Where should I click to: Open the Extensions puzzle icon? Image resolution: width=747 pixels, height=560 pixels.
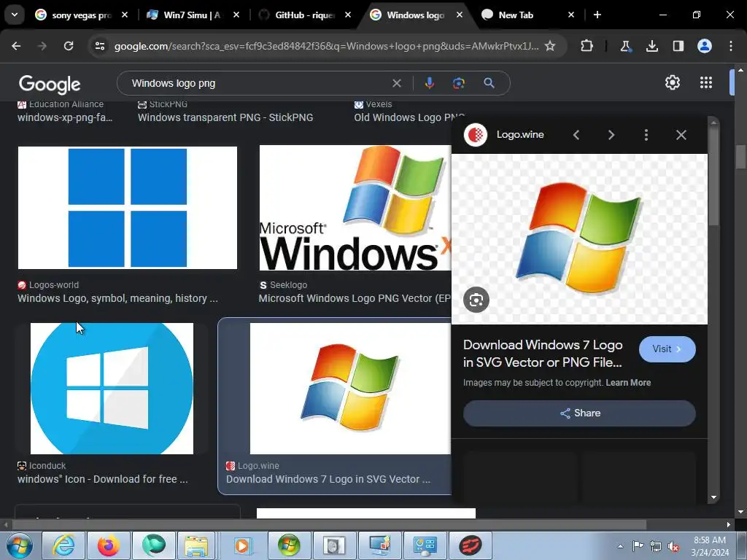[x=587, y=46]
